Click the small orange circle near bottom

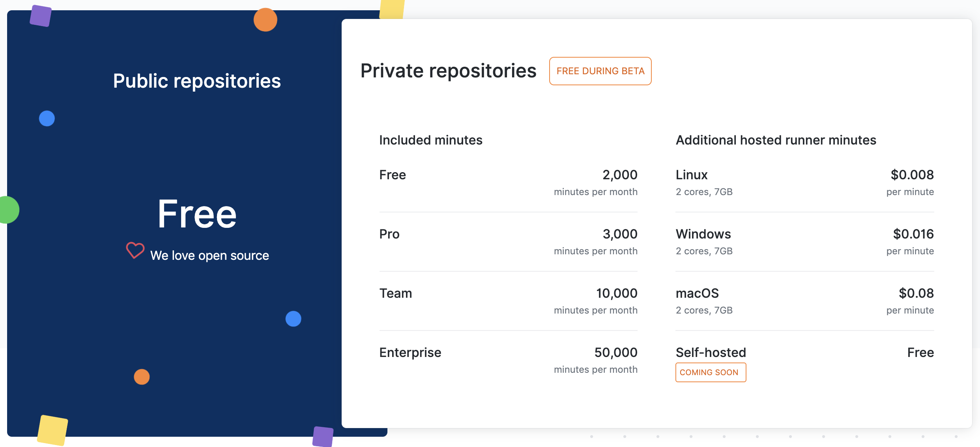(x=142, y=377)
